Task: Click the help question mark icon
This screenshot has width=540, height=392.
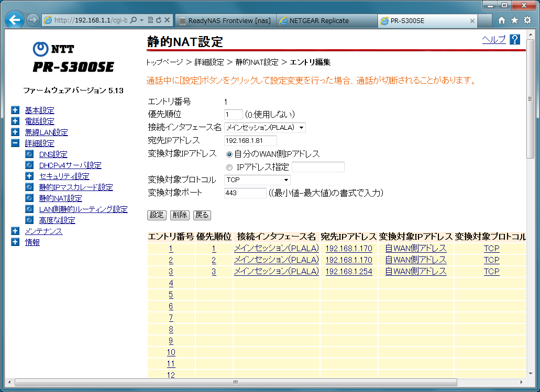Action: [x=514, y=40]
